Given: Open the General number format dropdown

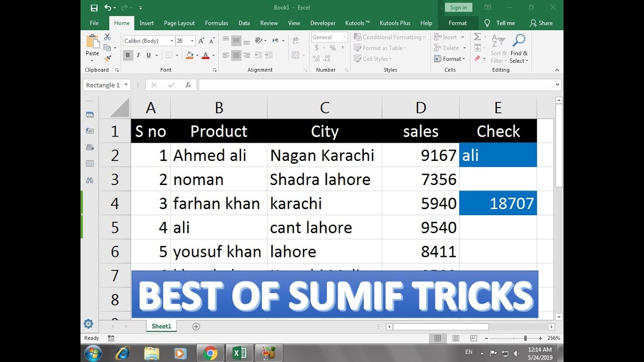Looking at the screenshot, I should (345, 37).
